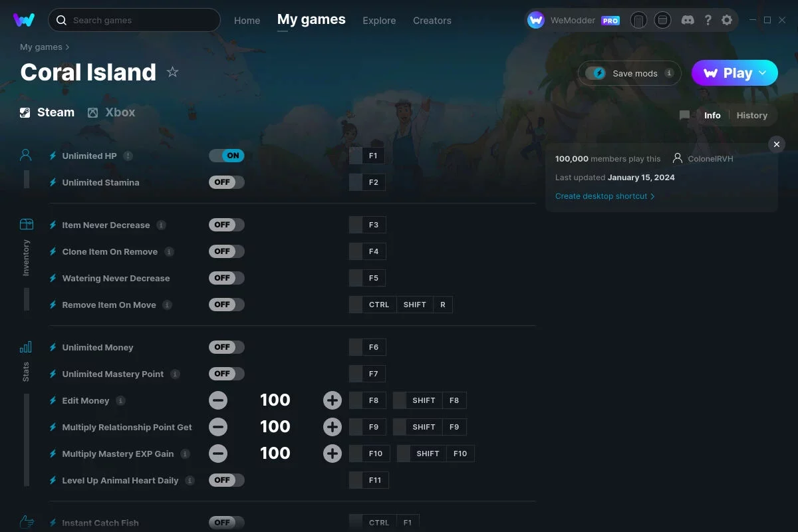Decrease the Edit Money value

point(218,400)
